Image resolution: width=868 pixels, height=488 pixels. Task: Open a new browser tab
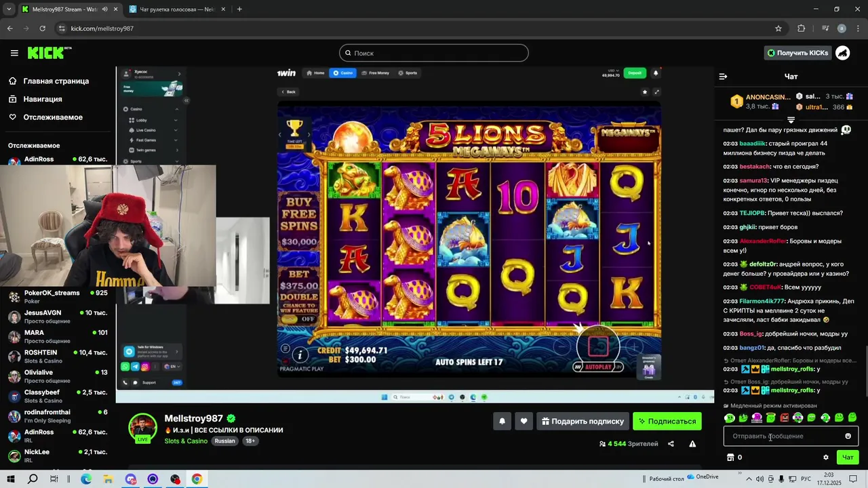coord(239,9)
